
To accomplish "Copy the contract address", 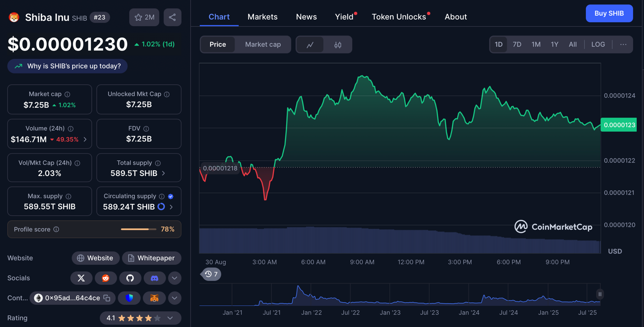I will click(107, 298).
